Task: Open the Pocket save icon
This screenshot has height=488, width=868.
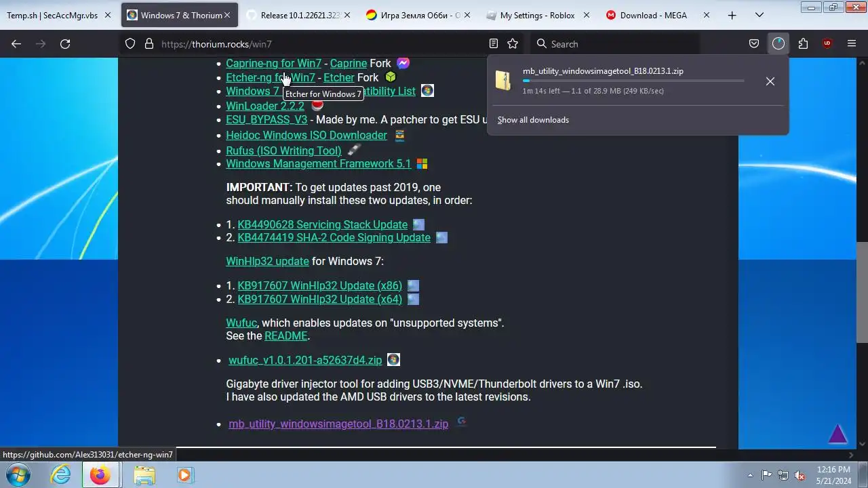Action: 754,43
